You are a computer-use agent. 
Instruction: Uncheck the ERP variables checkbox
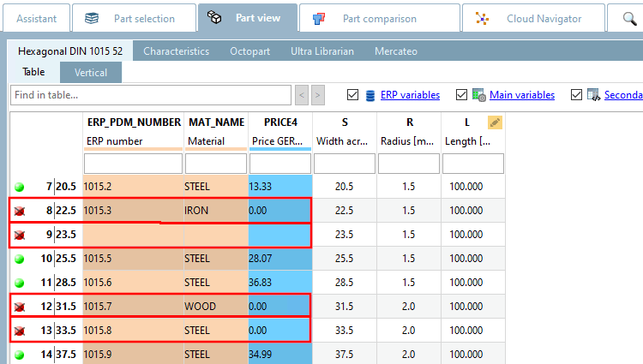click(x=353, y=95)
